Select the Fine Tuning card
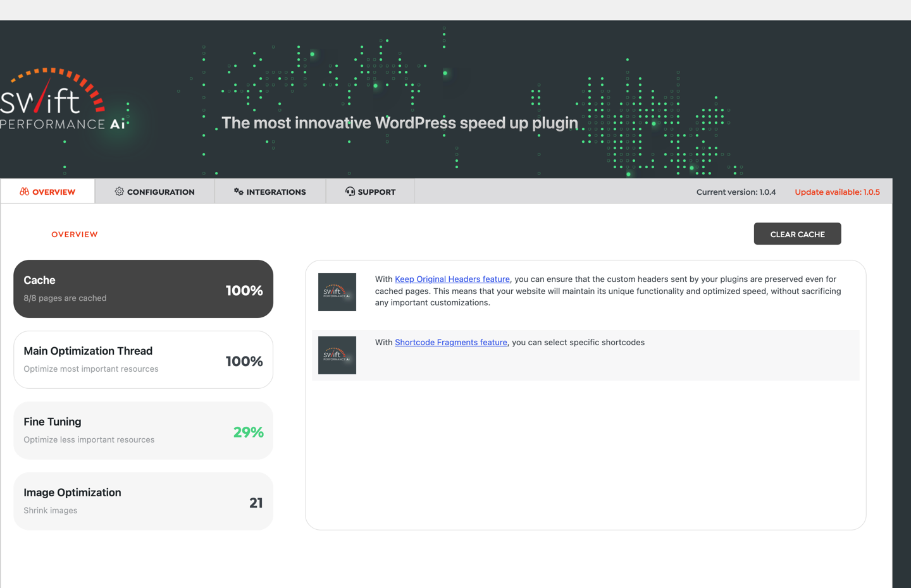This screenshot has height=588, width=911. click(143, 431)
